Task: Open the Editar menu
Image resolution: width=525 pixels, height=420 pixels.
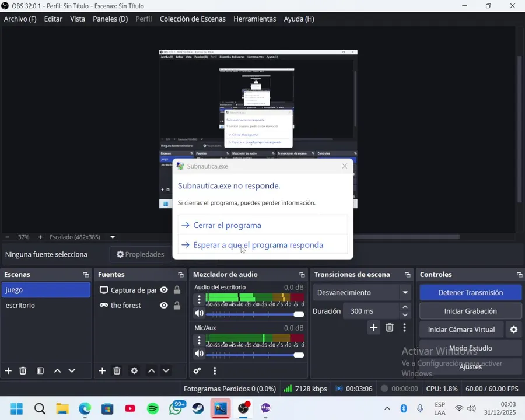Action: tap(53, 19)
